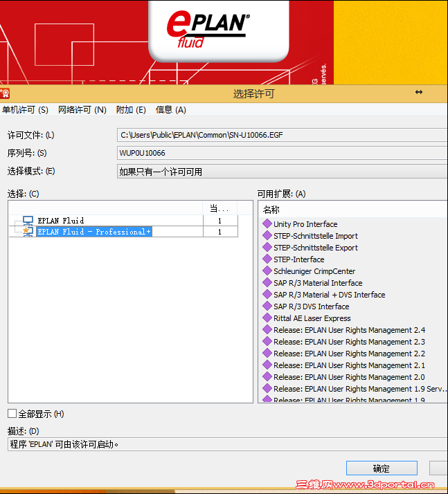Open the 单机许可 (S) menu
448x494 pixels.
coord(25,110)
